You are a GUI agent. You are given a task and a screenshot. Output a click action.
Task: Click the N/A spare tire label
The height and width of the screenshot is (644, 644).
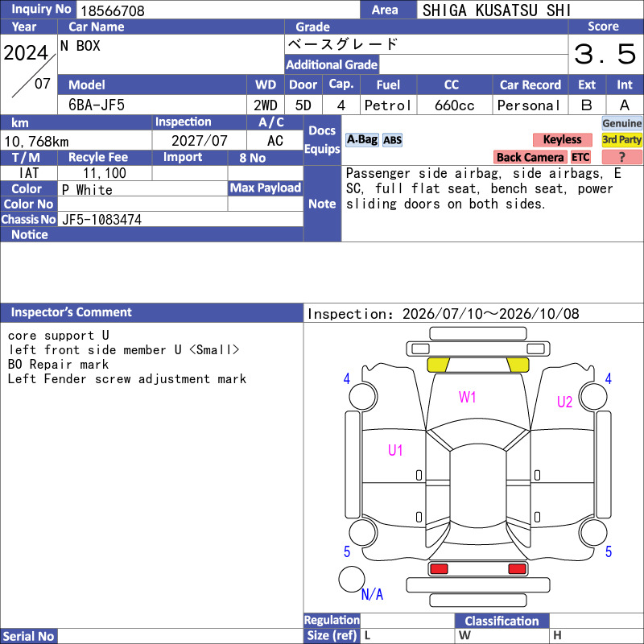pos(372,594)
